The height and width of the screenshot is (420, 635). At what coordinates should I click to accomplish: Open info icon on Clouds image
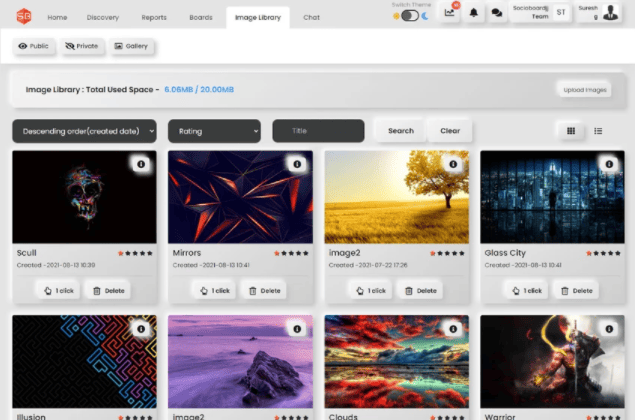453,329
